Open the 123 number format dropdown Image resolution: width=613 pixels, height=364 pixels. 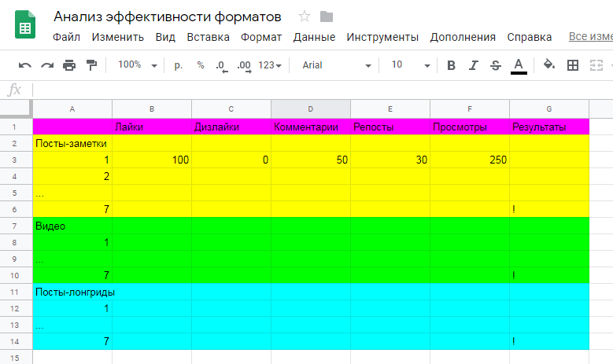270,65
